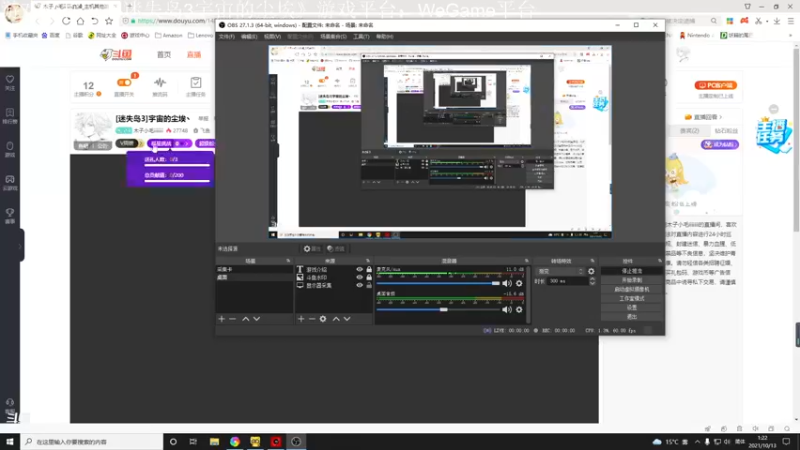800x450 pixels.
Task: Add a new scene with the scenes plus icon
Action: [x=221, y=319]
